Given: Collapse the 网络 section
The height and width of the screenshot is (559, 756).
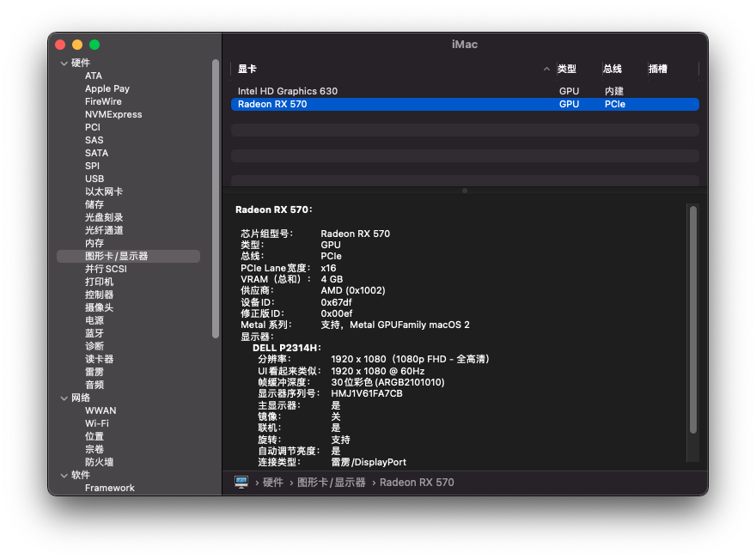Looking at the screenshot, I should [x=64, y=398].
